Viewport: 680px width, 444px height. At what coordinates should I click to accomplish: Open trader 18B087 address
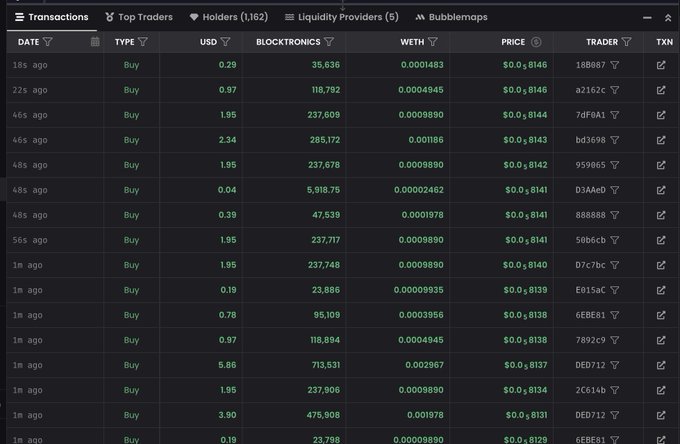590,65
